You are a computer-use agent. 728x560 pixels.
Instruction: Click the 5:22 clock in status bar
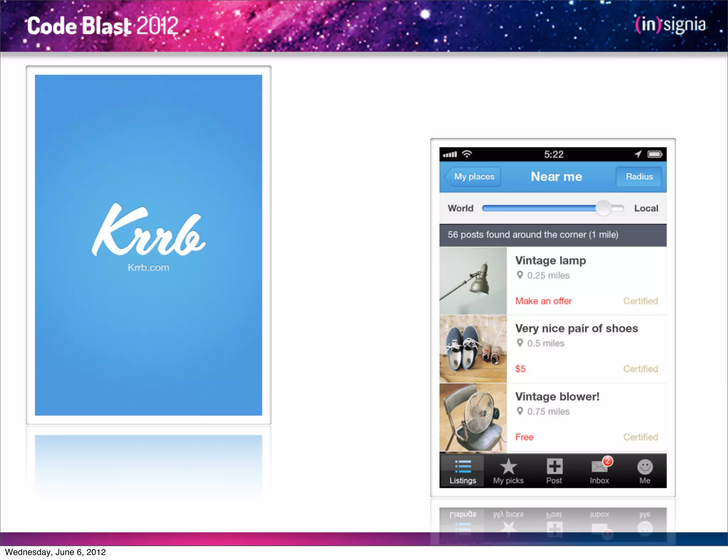pos(553,154)
